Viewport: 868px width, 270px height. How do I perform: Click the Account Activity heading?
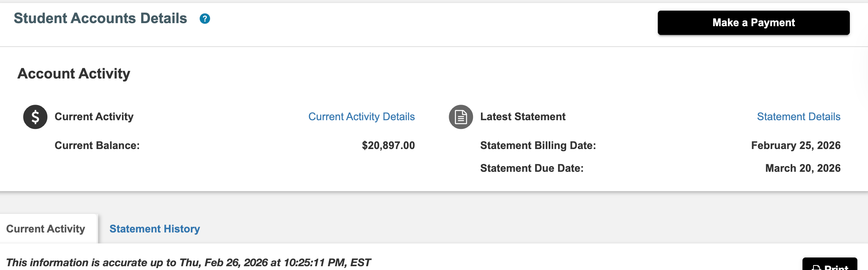click(74, 74)
